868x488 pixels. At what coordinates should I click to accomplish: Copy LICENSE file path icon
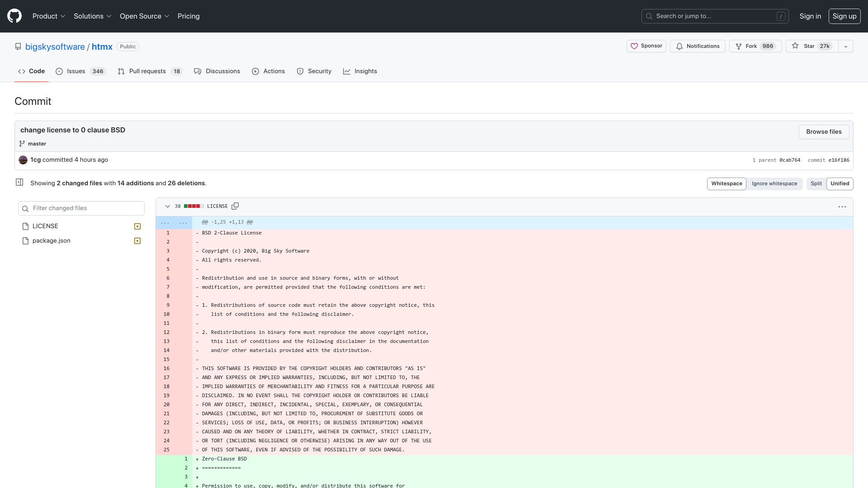tap(235, 206)
